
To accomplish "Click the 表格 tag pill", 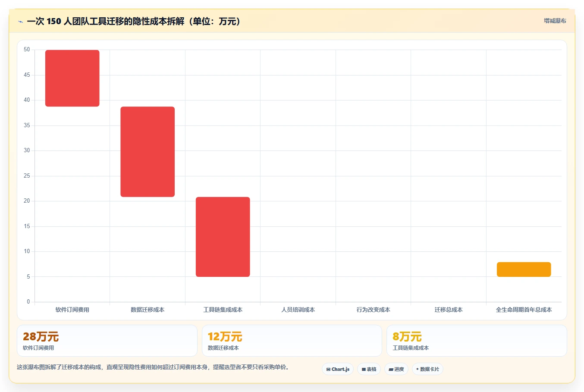I will click(369, 369).
